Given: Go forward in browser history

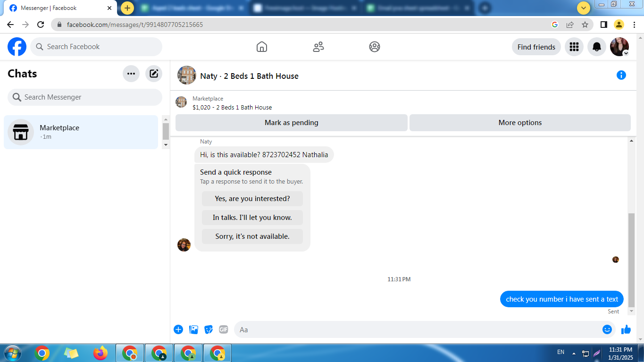Looking at the screenshot, I should click(x=25, y=25).
